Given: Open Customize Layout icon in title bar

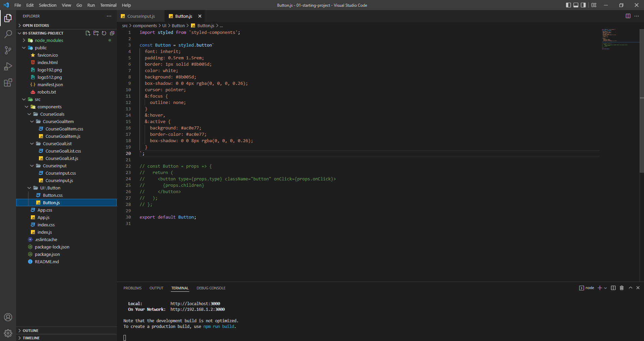Looking at the screenshot, I should (x=594, y=5).
